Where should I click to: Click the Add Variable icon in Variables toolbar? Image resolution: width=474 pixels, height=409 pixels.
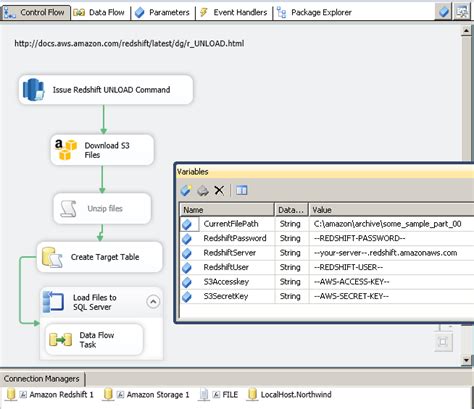click(x=186, y=191)
